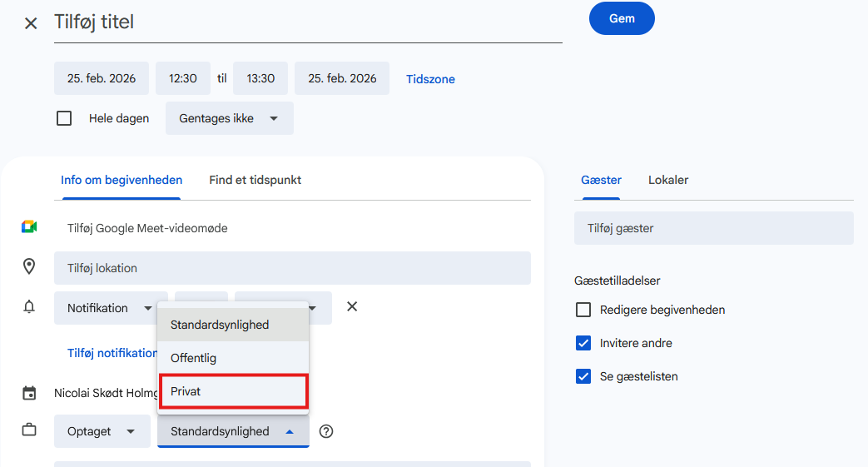Click the briefcase availability icon
The image size is (868, 467).
click(x=29, y=430)
